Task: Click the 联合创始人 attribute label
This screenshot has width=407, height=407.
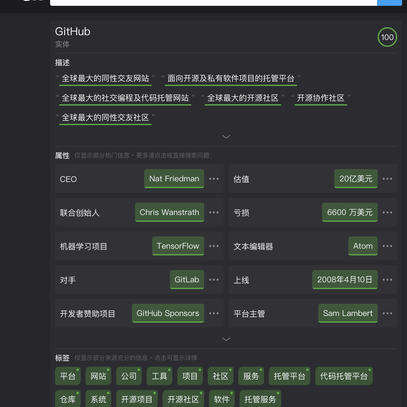Action: [80, 213]
